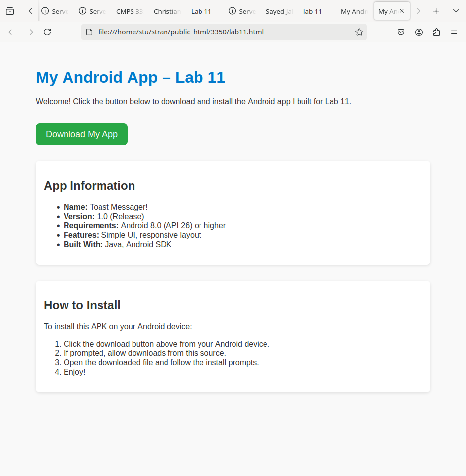This screenshot has height=476, width=466.
Task: Click the Download My App button
Action: point(82,134)
